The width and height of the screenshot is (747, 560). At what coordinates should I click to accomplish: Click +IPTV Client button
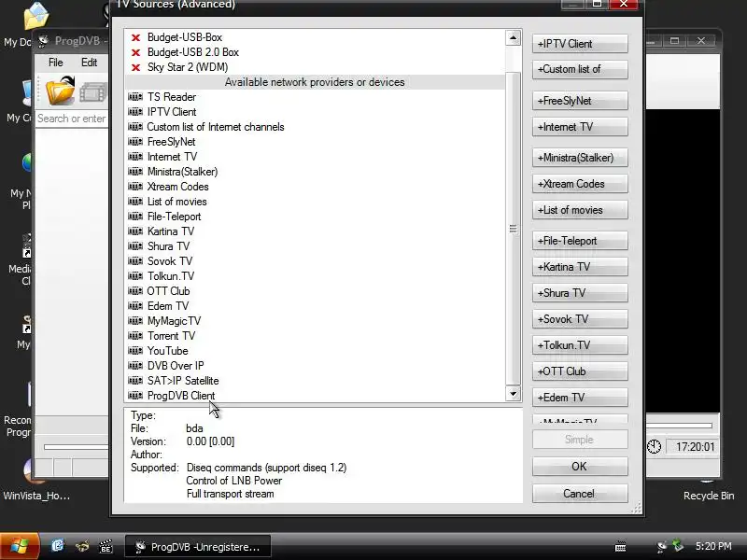(x=580, y=44)
